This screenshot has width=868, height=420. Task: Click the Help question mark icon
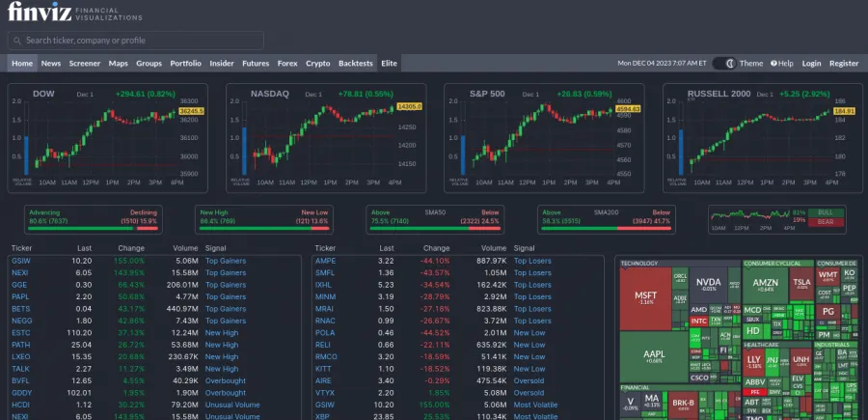tap(773, 63)
